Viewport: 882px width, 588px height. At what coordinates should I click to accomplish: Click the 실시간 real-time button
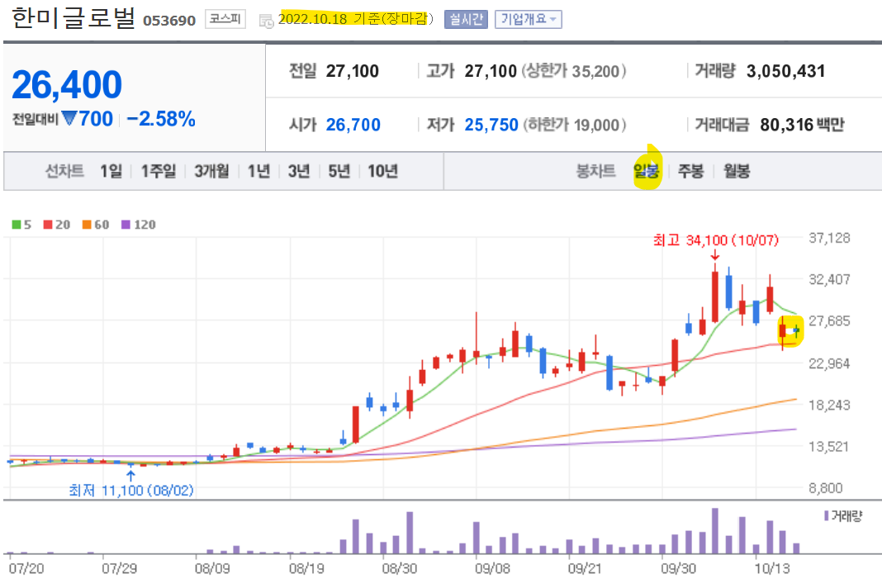click(x=466, y=20)
